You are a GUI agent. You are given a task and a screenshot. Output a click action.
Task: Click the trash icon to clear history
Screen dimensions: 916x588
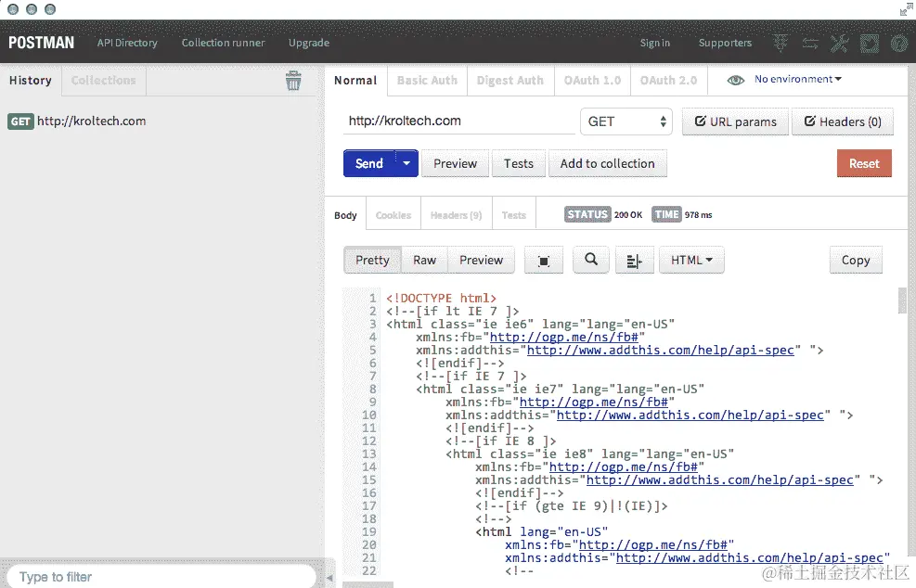click(293, 81)
